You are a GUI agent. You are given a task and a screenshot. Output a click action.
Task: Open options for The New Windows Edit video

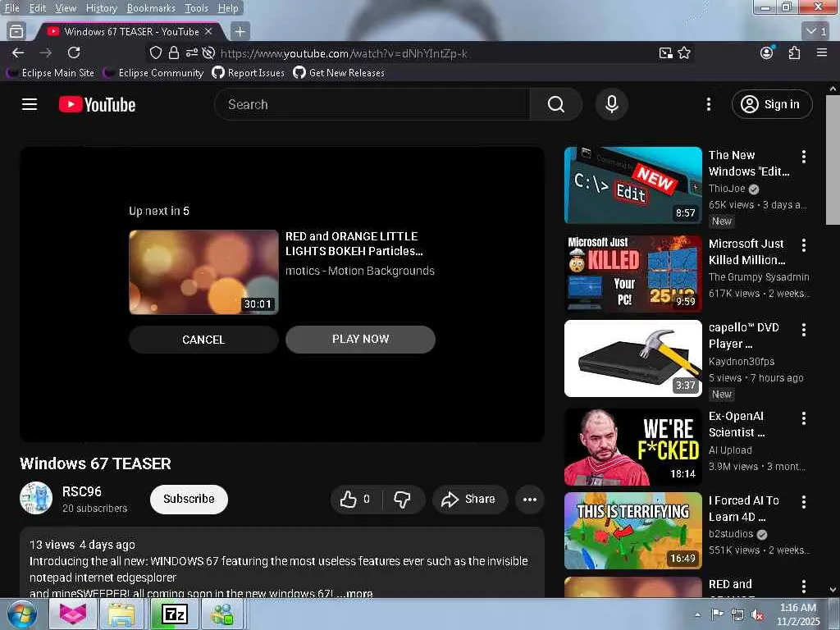coord(804,157)
